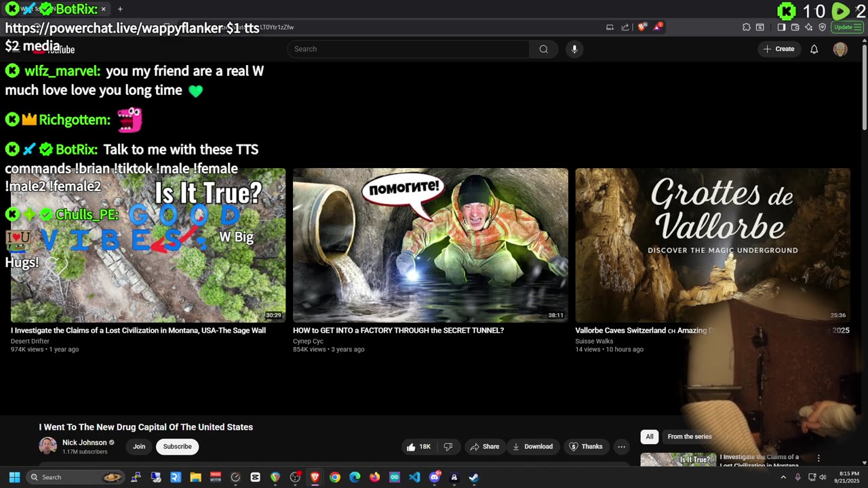This screenshot has height=488, width=868.
Task: Click the share page icon in address bar
Action: coord(625,27)
